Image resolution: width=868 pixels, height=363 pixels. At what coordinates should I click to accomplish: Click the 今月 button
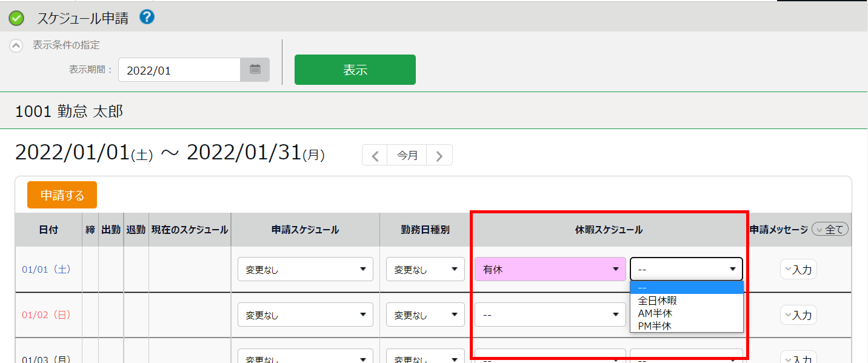[x=407, y=156]
